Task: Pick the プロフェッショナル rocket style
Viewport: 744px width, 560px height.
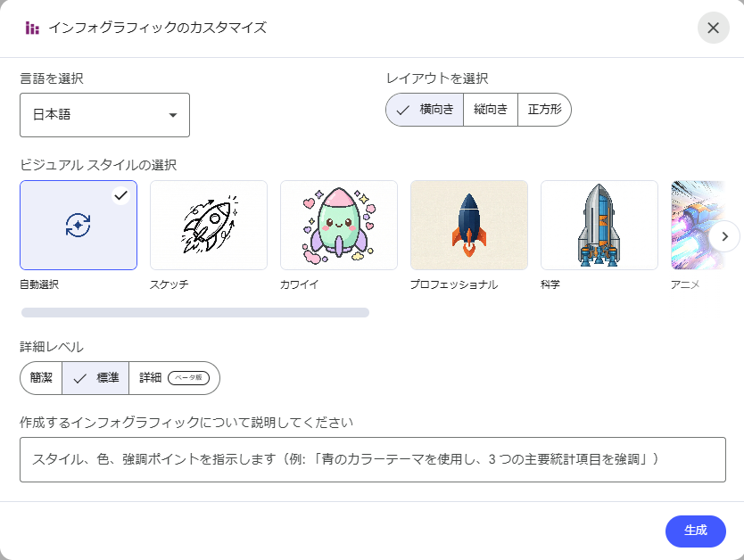Action: tap(469, 225)
